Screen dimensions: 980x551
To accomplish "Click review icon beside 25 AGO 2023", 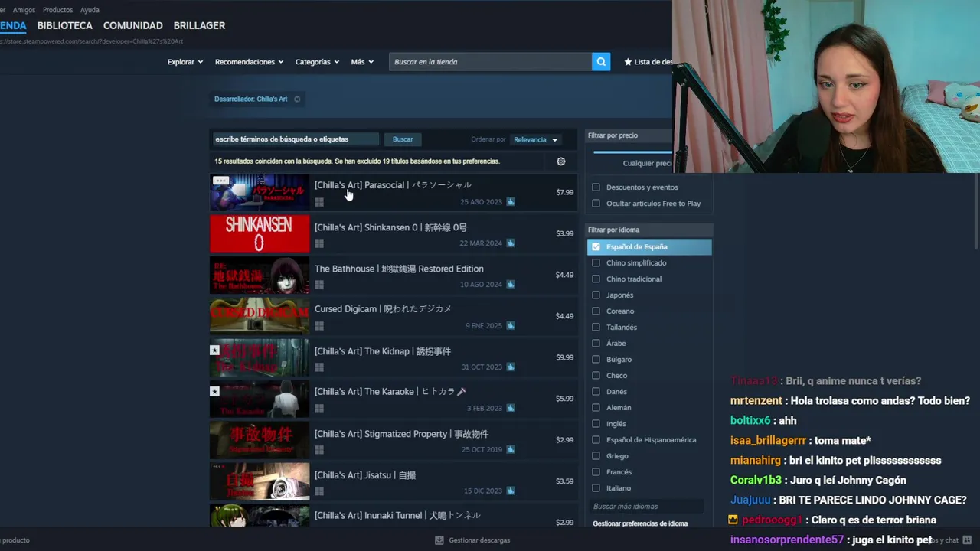I will pyautogui.click(x=511, y=202).
